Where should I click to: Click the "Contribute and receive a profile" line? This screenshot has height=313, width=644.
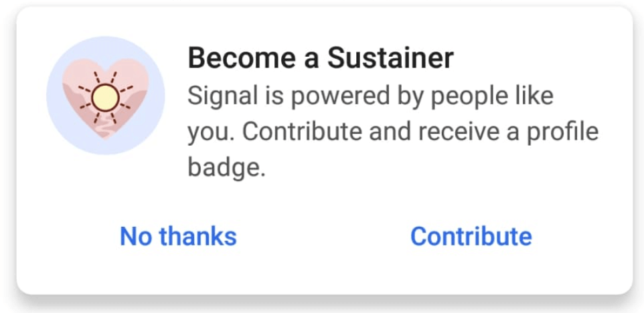pos(420,131)
